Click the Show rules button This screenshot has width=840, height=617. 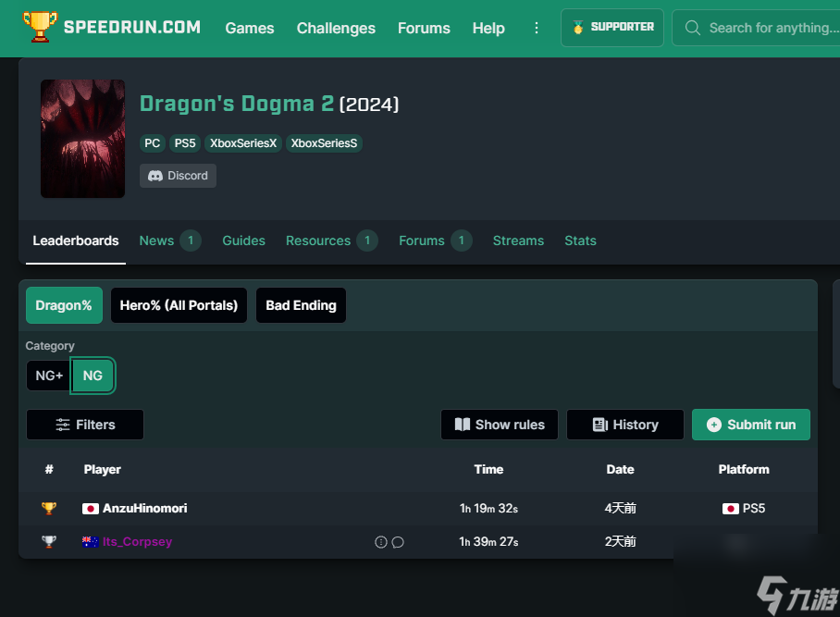coord(500,425)
